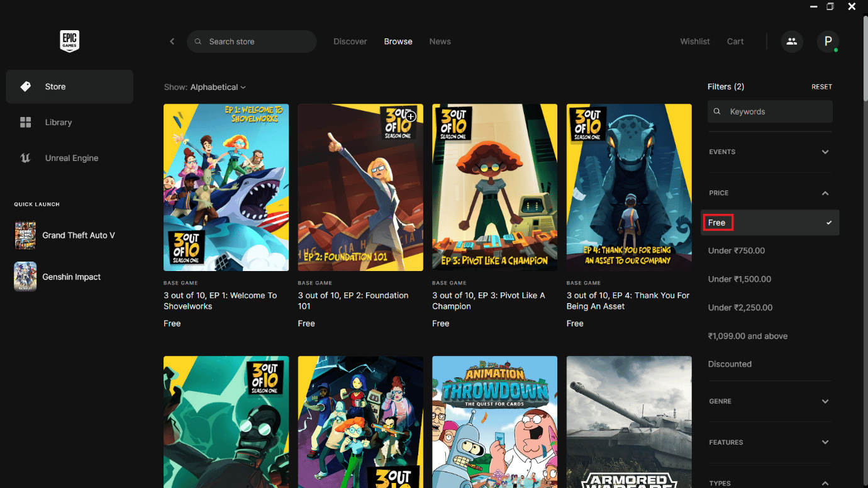Open EP 4: Thank You For Being An Asset title
The image size is (868, 488).
pyautogui.click(x=628, y=301)
